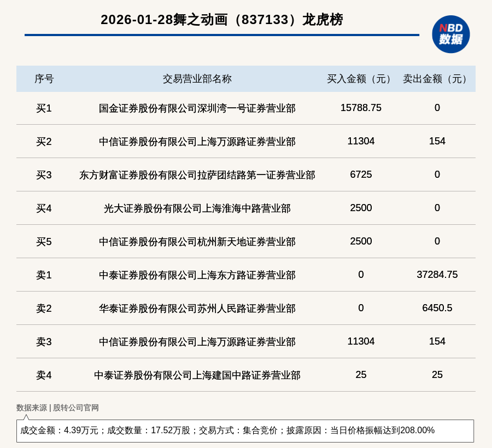Click the 卖3 row label
The width and height of the screenshot is (492, 448).
pyautogui.click(x=44, y=342)
